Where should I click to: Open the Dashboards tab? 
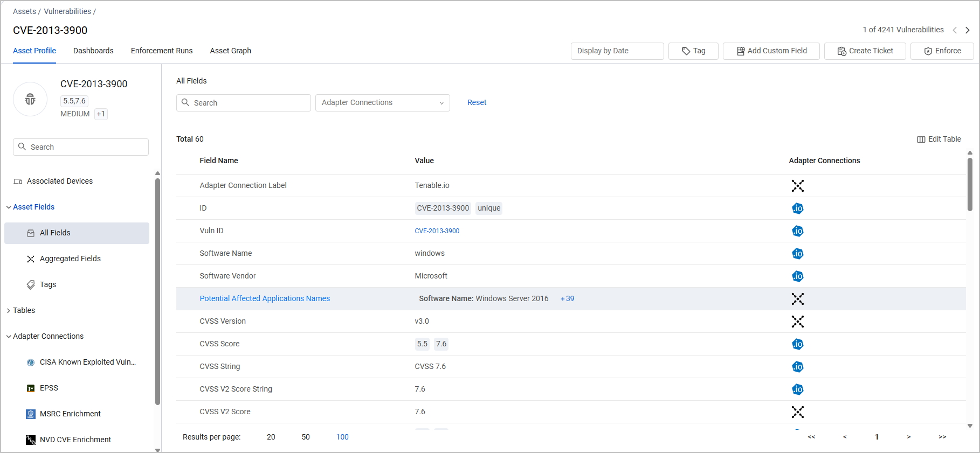pos(93,51)
